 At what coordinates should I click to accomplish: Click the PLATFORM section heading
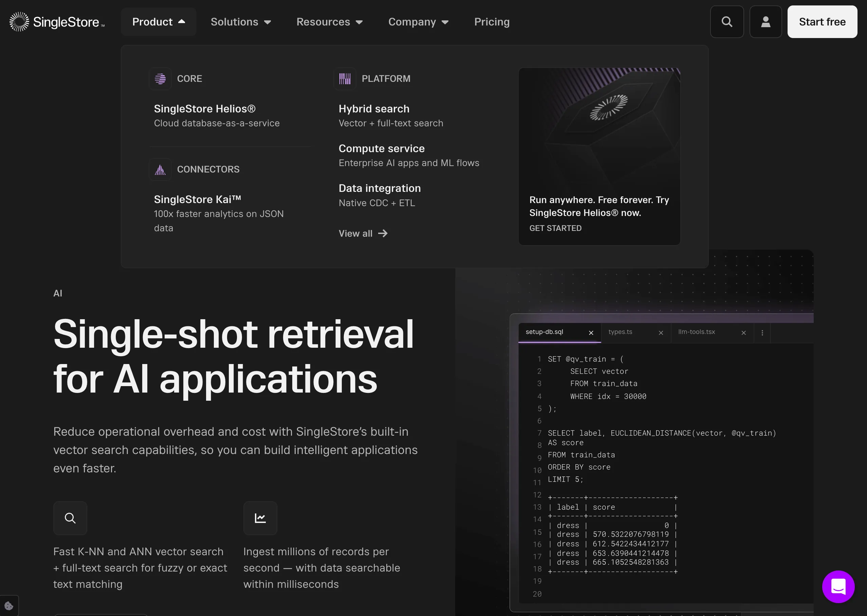[386, 78]
